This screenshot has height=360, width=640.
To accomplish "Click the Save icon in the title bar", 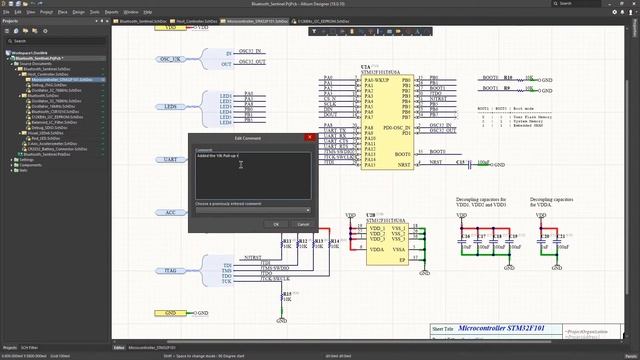I will pos(11,4).
